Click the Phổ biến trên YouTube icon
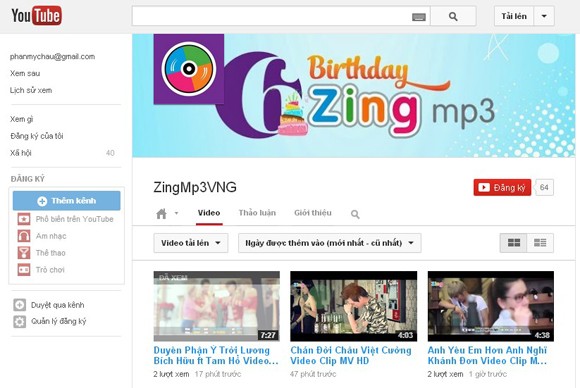Image resolution: width=580 pixels, height=388 pixels. click(x=24, y=219)
